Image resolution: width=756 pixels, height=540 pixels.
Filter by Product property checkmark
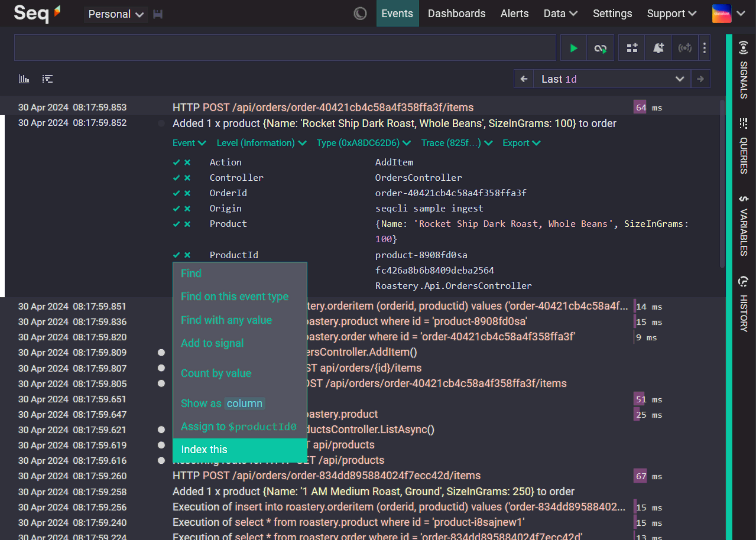(x=176, y=224)
